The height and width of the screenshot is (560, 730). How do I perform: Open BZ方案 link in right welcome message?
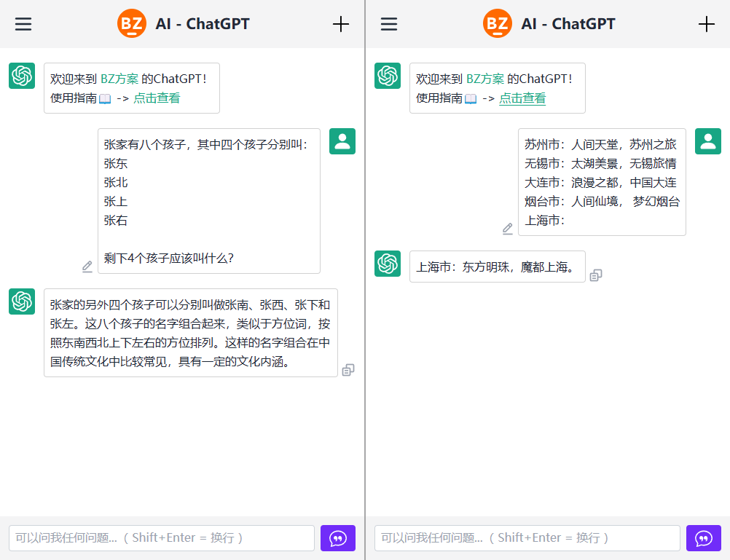tap(484, 79)
